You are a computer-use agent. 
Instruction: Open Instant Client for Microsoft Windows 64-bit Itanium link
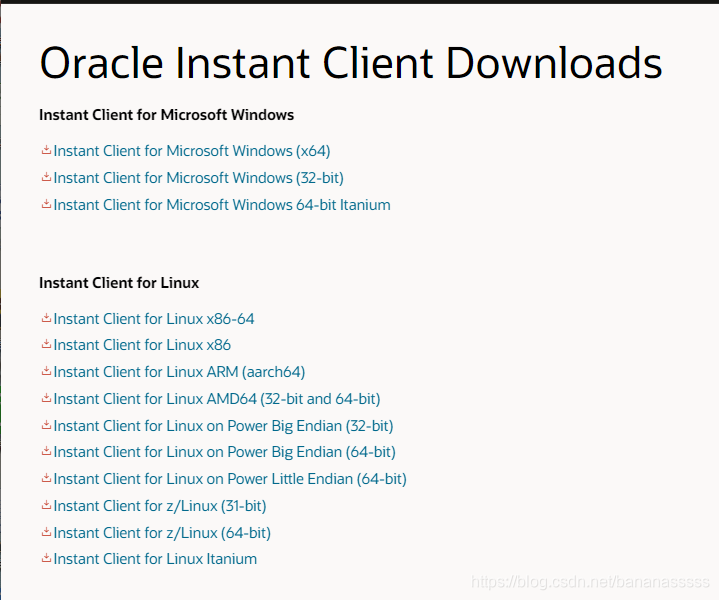coord(222,205)
